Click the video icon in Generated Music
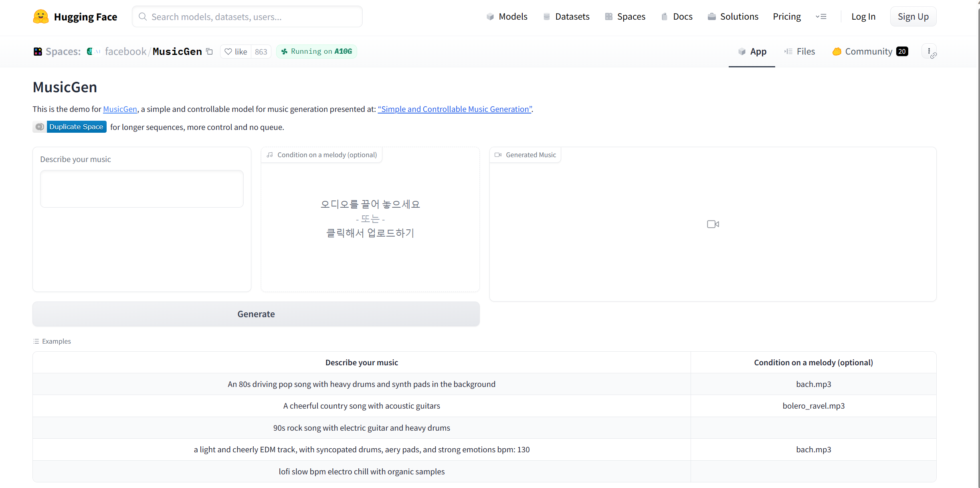Image resolution: width=980 pixels, height=488 pixels. click(x=713, y=224)
